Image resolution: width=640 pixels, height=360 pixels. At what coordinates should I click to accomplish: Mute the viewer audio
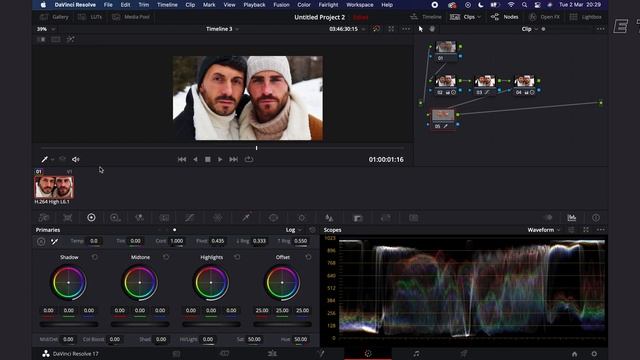tap(76, 160)
